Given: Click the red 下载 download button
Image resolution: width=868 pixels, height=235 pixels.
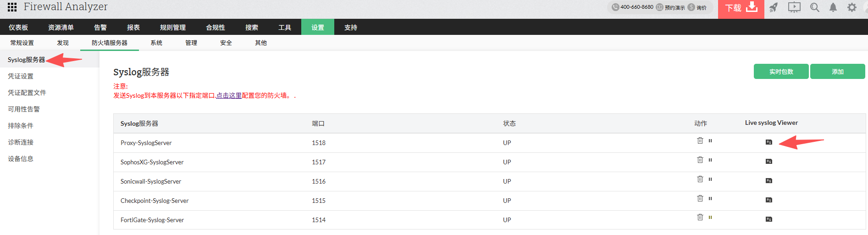Looking at the screenshot, I should tap(741, 8).
